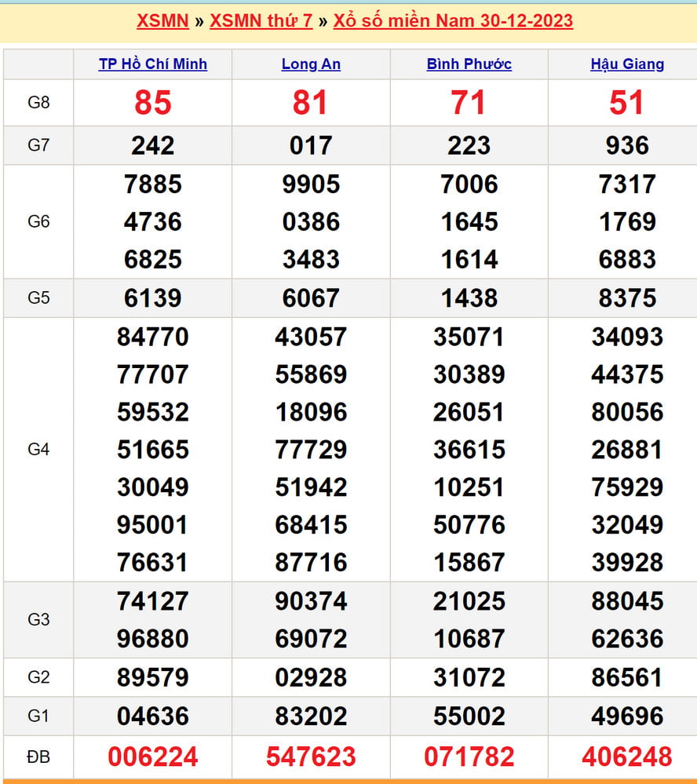The width and height of the screenshot is (697, 784).
Task: Open the XSMN breadcrumb link
Action: [x=162, y=21]
